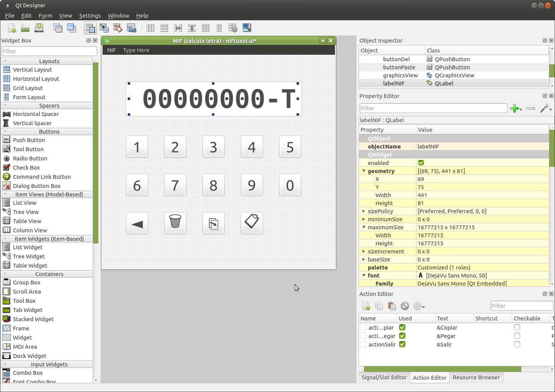Switch to Edit Buddies mode
This screenshot has width=555, height=392.
[x=118, y=28]
